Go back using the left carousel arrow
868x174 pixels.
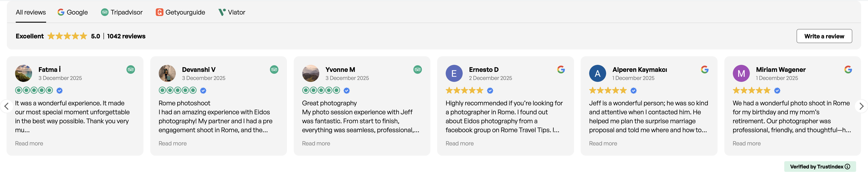pyautogui.click(x=7, y=106)
